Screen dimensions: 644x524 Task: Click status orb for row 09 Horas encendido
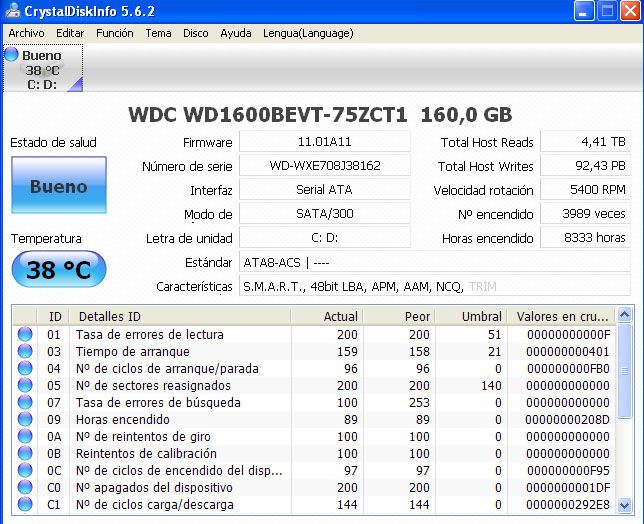25,419
